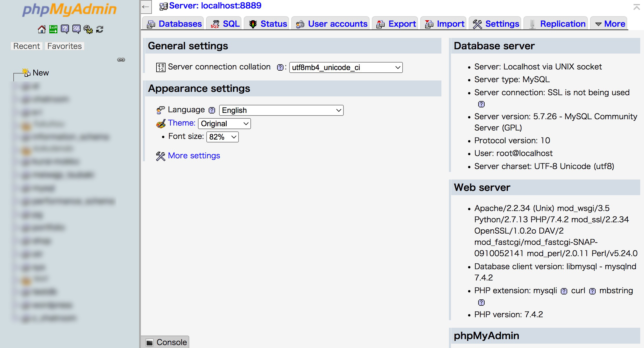Open the Language dropdown showing English
Screen dimensions: 644x348
coord(281,110)
